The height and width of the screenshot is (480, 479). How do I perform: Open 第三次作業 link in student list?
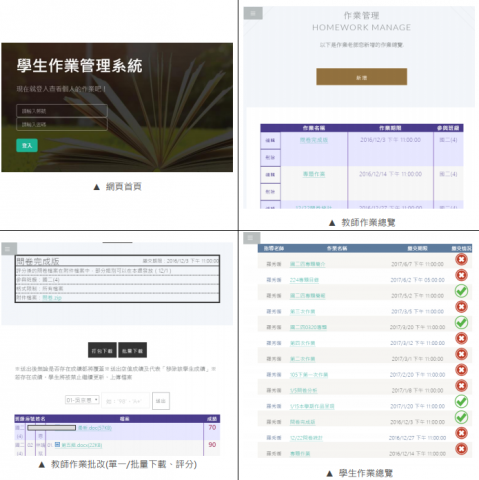[x=302, y=312]
